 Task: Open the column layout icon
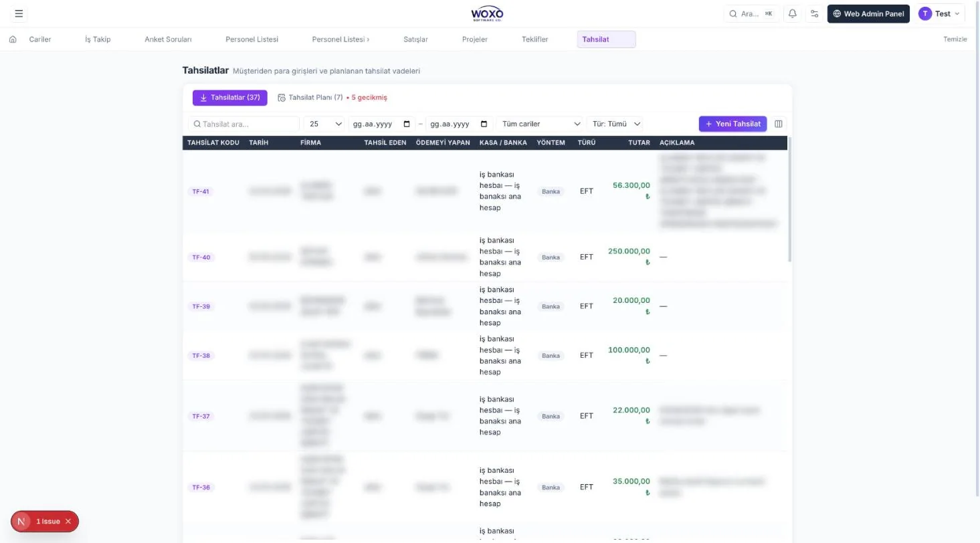778,124
